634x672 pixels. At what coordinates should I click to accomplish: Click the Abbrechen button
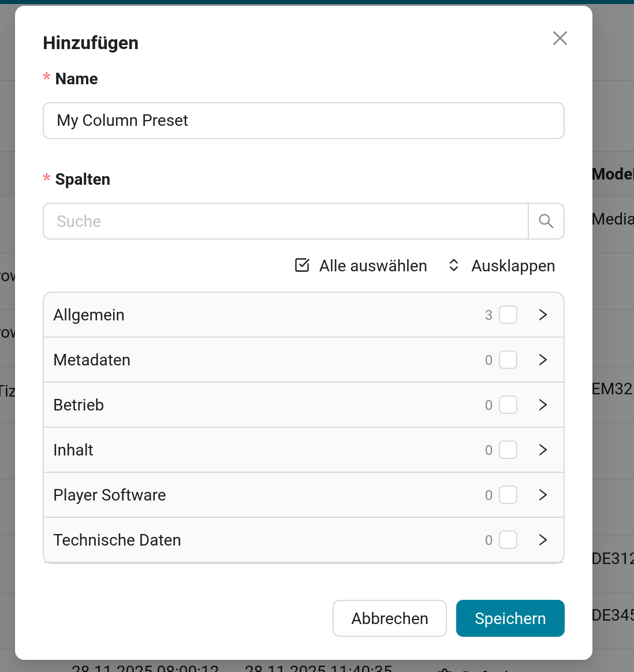(x=390, y=618)
